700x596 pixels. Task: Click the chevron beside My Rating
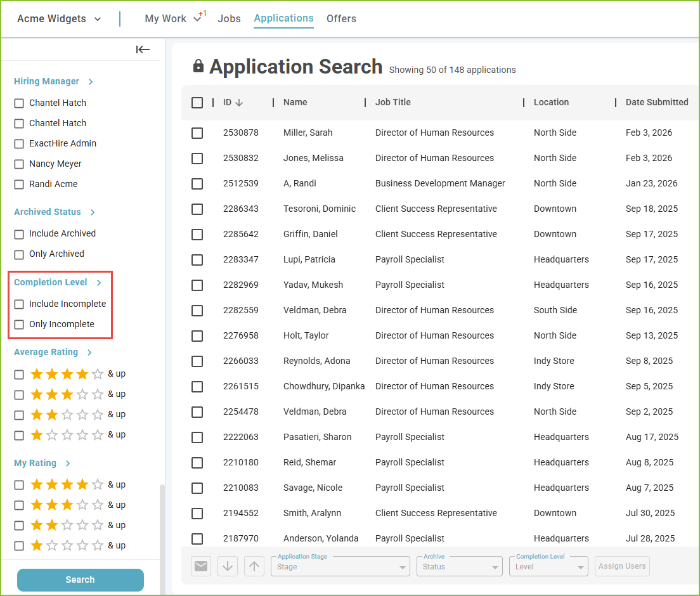(x=68, y=463)
